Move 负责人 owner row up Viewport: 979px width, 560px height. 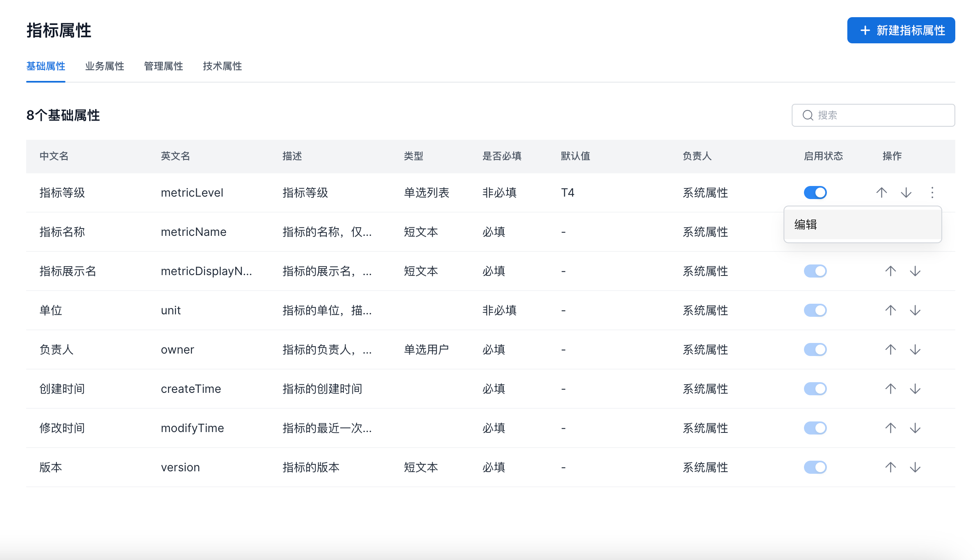point(890,349)
